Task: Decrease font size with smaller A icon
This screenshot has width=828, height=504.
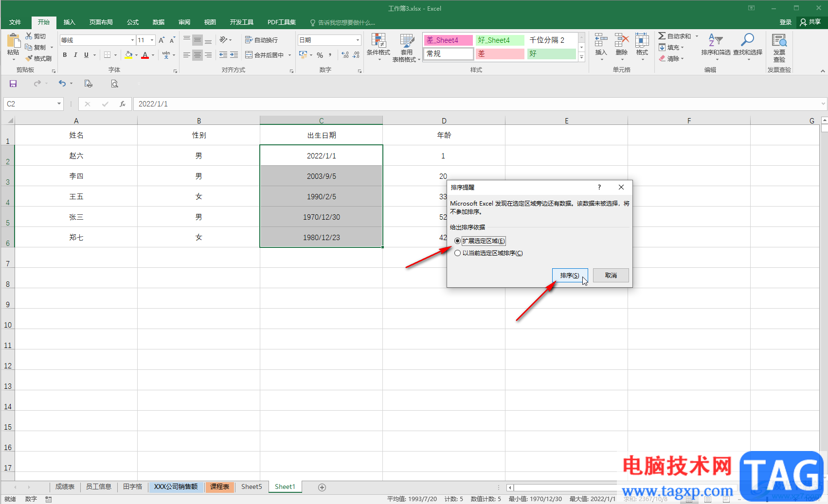Action: coord(172,40)
